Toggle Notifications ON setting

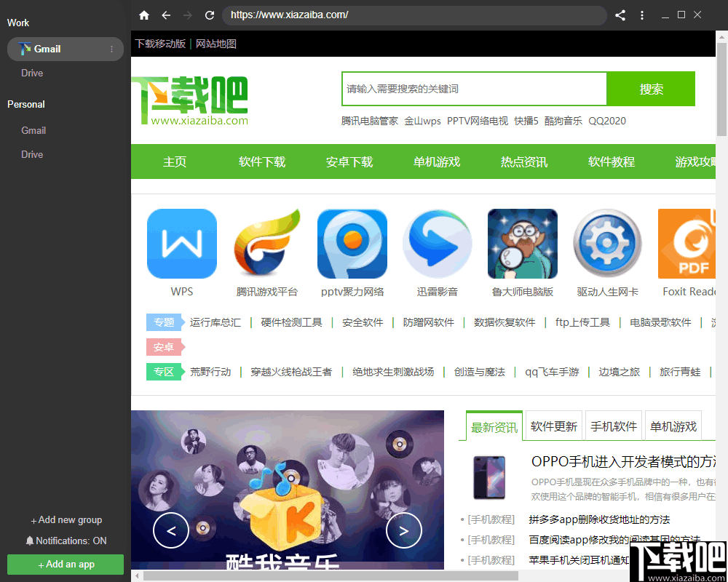[x=66, y=541]
